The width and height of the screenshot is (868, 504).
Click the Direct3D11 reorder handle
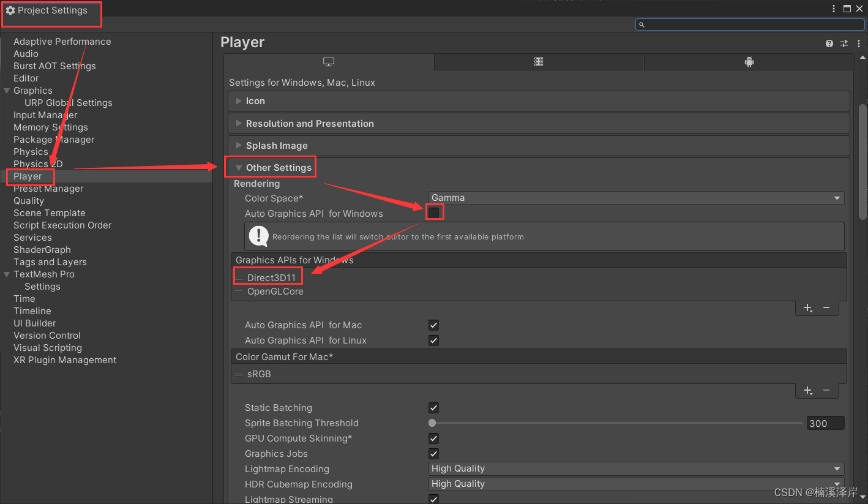click(239, 278)
